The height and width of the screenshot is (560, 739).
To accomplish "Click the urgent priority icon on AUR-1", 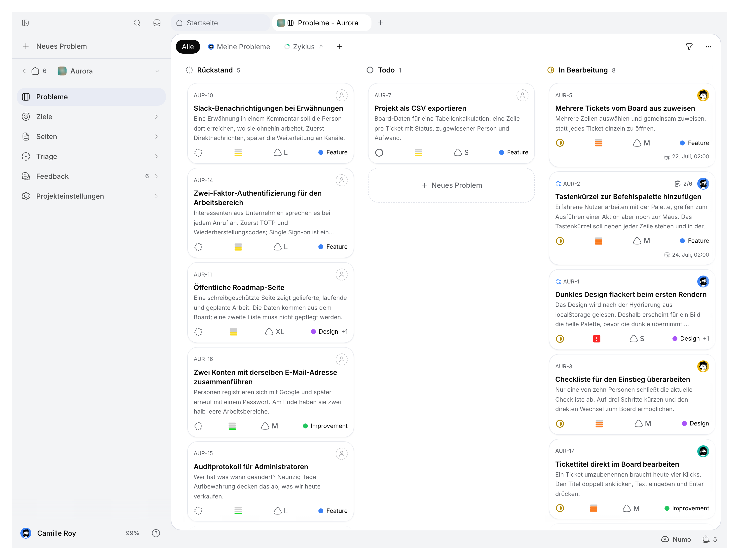I will click(596, 339).
